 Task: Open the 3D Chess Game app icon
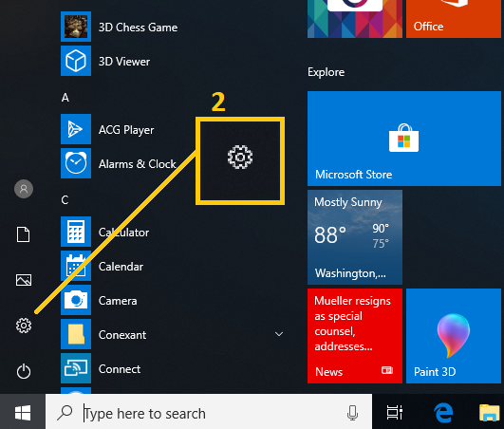[x=76, y=27]
